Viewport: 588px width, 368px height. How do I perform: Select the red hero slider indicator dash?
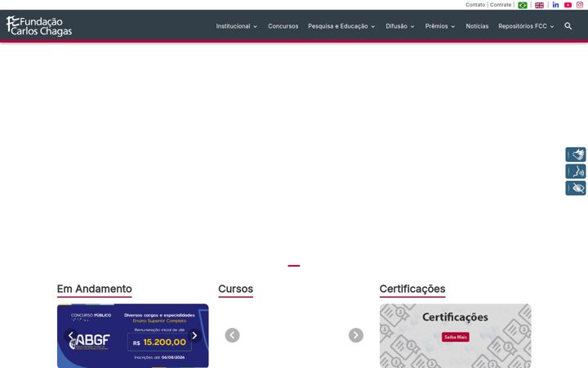294,266
